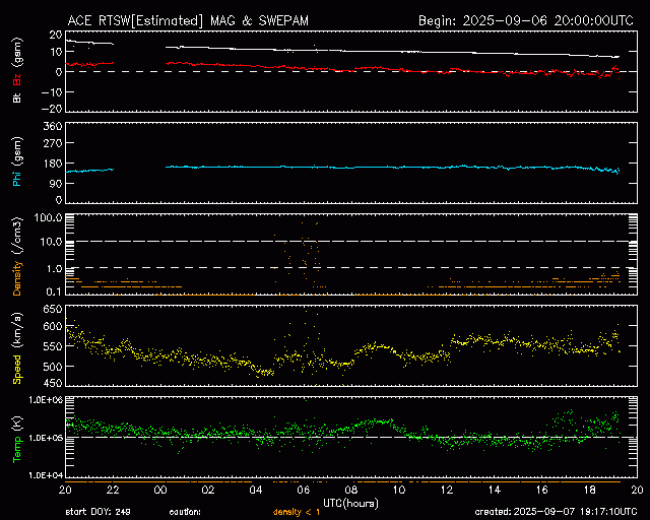The image size is (650, 520).
Task: Click the cyan "Phi" axis label
Action: pos(17,177)
